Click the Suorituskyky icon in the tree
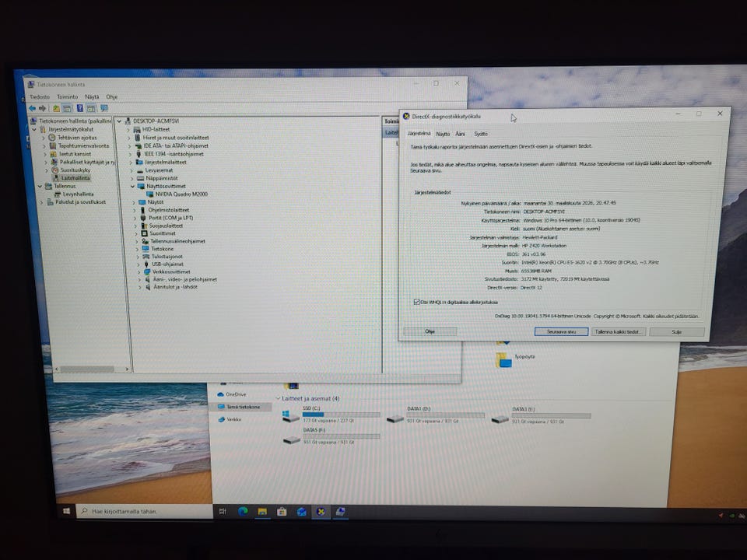The height and width of the screenshot is (560, 747). [x=54, y=170]
